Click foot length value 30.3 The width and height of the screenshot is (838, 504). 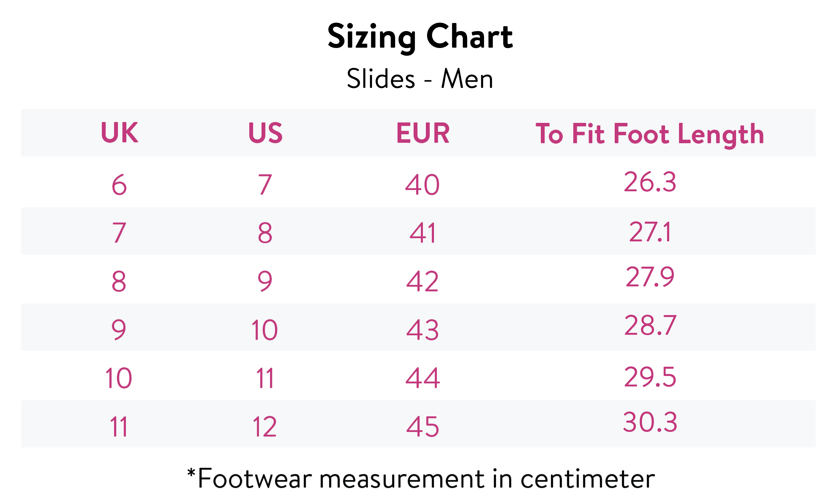click(650, 423)
